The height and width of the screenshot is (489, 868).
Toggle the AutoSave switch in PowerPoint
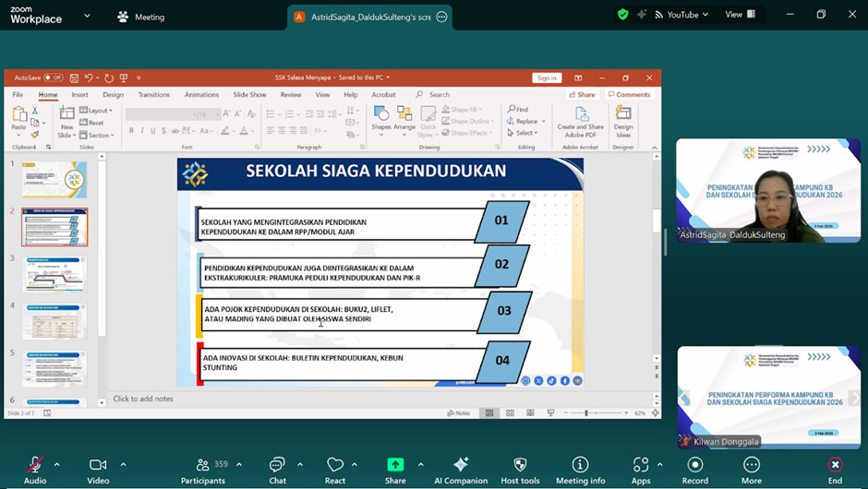[x=54, y=78]
